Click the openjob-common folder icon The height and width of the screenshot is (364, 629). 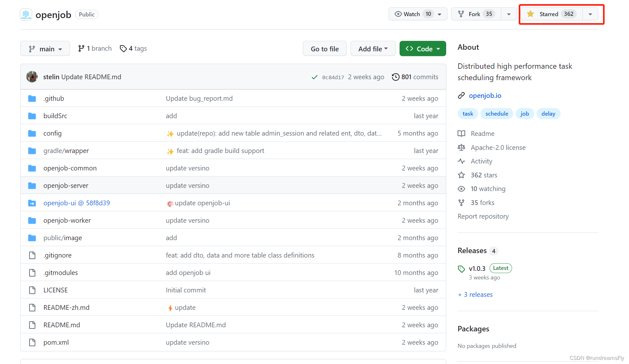[32, 168]
